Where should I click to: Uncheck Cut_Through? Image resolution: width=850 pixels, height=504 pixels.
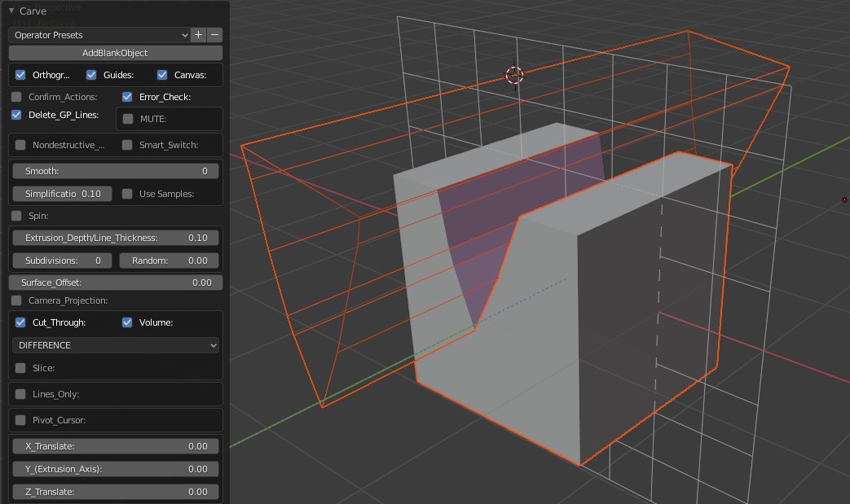[x=20, y=322]
